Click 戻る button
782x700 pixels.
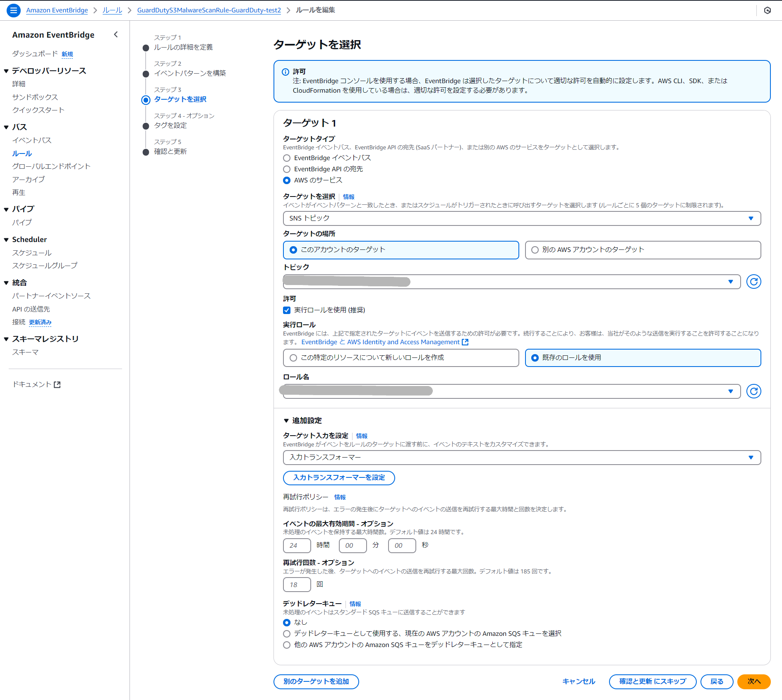click(x=717, y=682)
